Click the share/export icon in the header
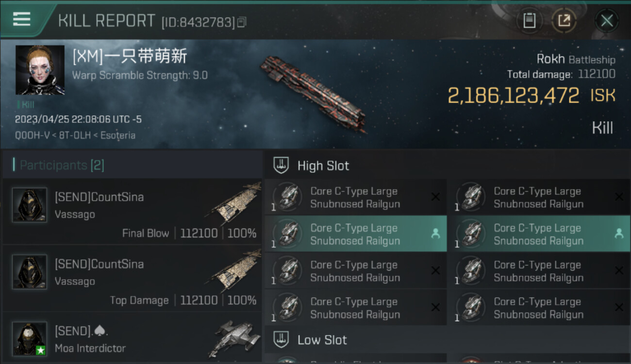This screenshot has height=364, width=631. (564, 20)
